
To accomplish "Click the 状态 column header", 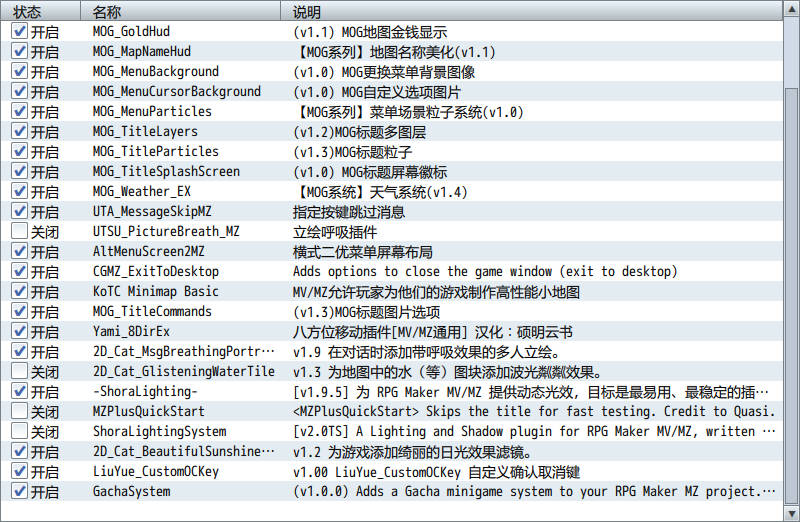I will (x=40, y=11).
